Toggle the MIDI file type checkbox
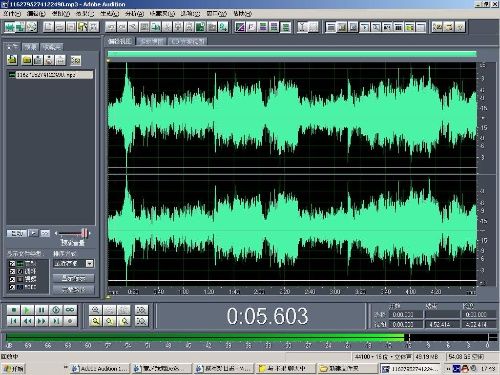This screenshot has height=375, width=500. 12,287
